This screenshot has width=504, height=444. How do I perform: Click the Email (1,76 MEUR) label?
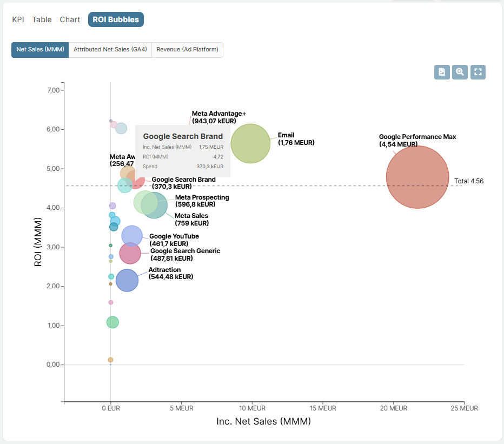click(x=296, y=139)
